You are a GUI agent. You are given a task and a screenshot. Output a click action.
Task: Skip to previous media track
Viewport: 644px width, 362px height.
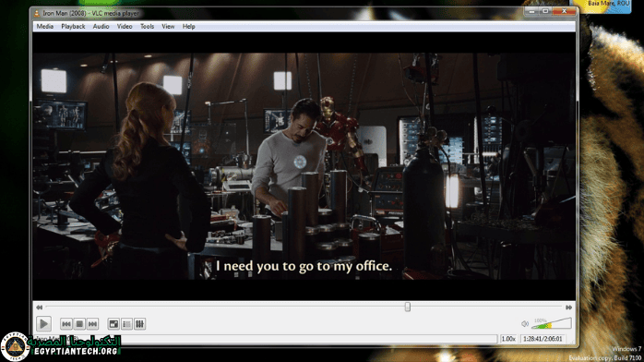[x=66, y=324]
